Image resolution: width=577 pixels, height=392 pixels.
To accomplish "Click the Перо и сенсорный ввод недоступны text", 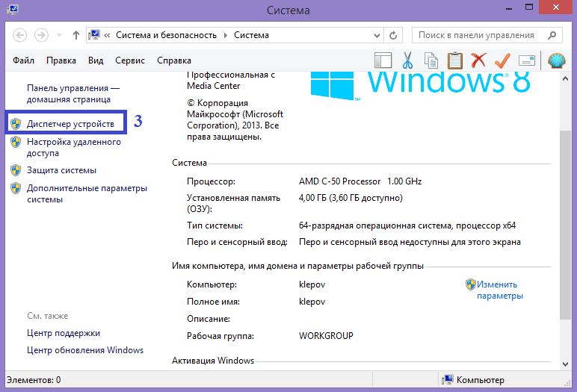I will click(x=410, y=242).
